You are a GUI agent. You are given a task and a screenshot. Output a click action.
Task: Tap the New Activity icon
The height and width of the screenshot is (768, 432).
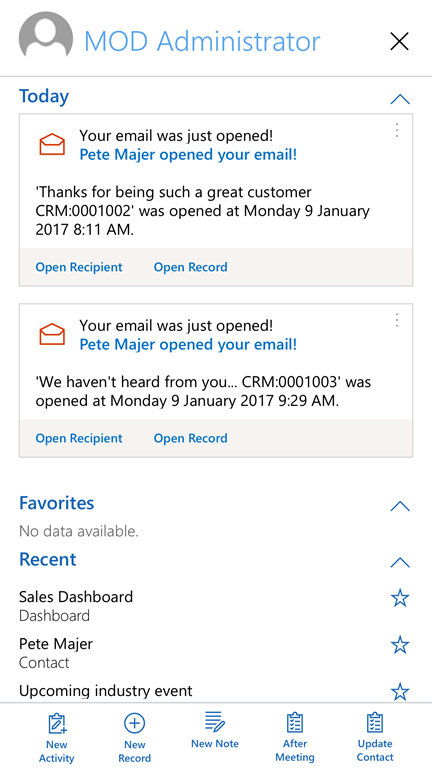57,723
